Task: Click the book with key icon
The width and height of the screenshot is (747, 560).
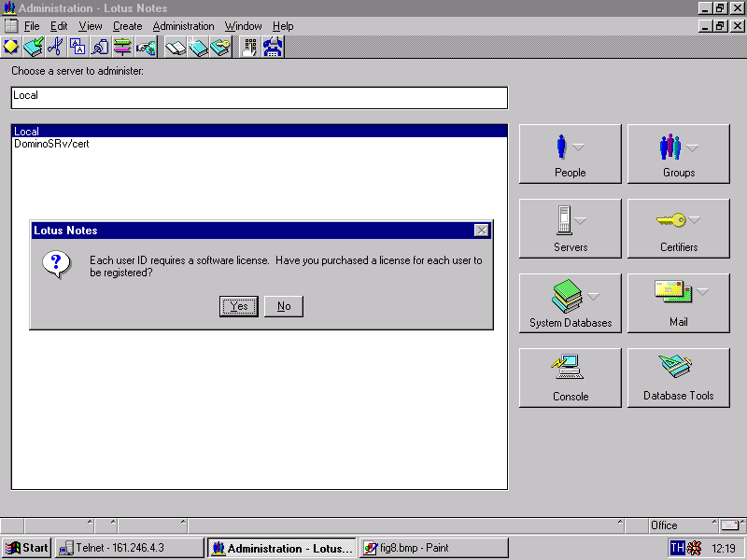Action: [220, 48]
